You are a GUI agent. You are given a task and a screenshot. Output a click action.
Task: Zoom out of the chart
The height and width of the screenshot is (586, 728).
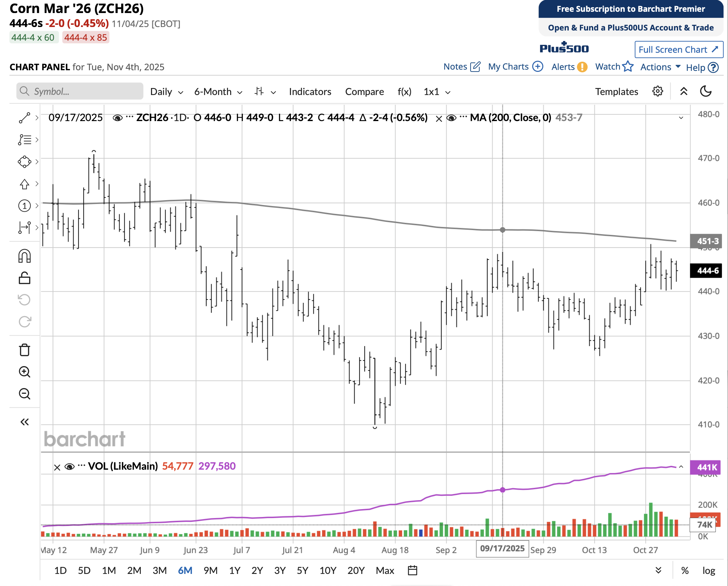tap(24, 394)
